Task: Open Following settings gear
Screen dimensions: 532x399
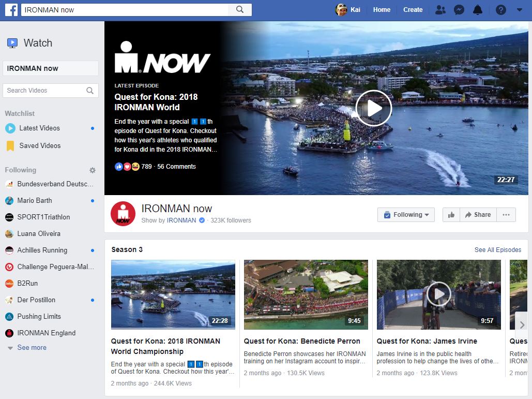Action: pyautogui.click(x=92, y=170)
